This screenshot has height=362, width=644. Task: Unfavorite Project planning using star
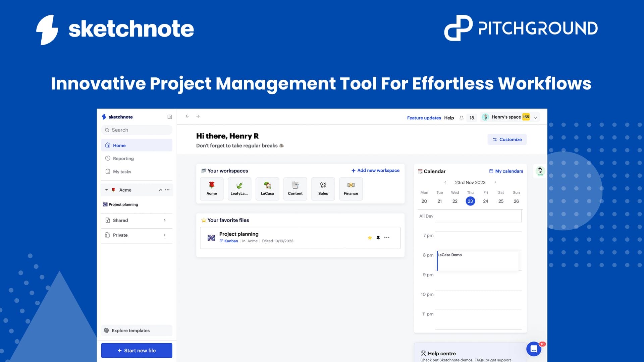370,238
